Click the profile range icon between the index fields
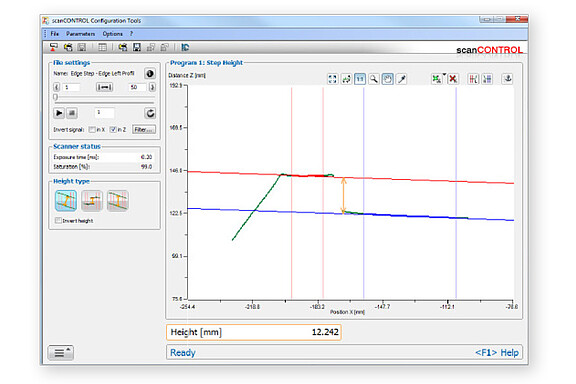The width and height of the screenshot is (576, 384). click(x=104, y=87)
